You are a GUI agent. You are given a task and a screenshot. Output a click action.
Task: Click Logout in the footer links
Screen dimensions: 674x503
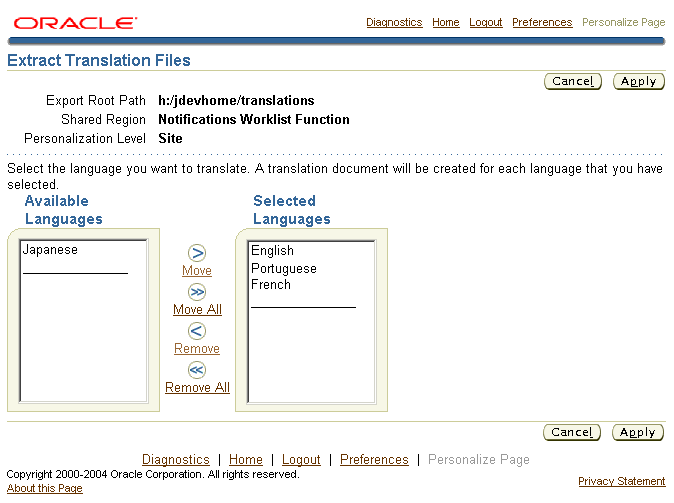pyautogui.click(x=301, y=460)
